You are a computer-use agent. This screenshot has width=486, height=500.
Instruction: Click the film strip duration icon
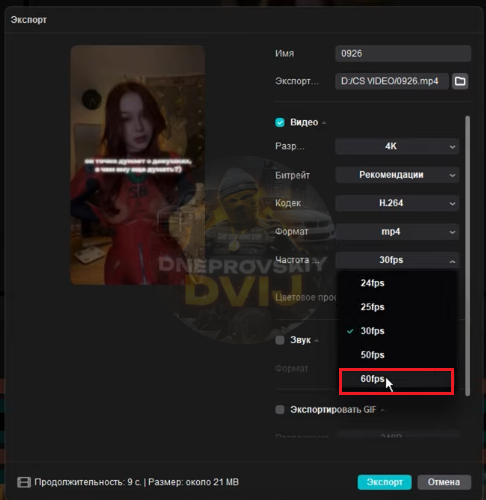click(x=24, y=482)
